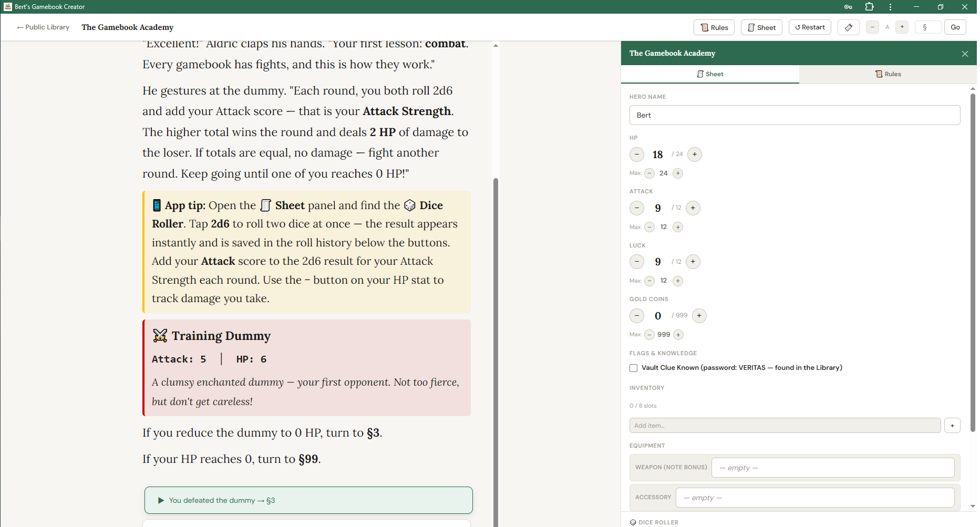The width and height of the screenshot is (980, 527).
Task: Open the Sheet panel from the top toolbar
Action: pos(761,27)
